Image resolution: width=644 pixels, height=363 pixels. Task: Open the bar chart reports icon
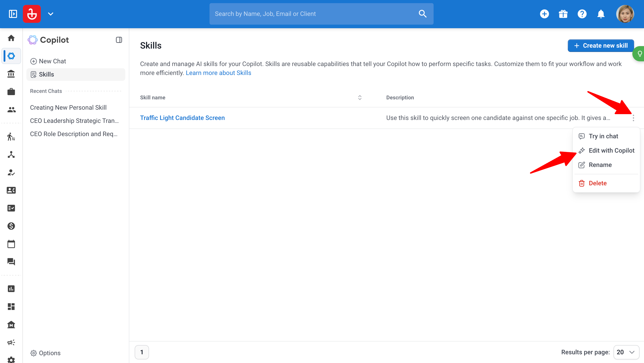pyautogui.click(x=11, y=289)
